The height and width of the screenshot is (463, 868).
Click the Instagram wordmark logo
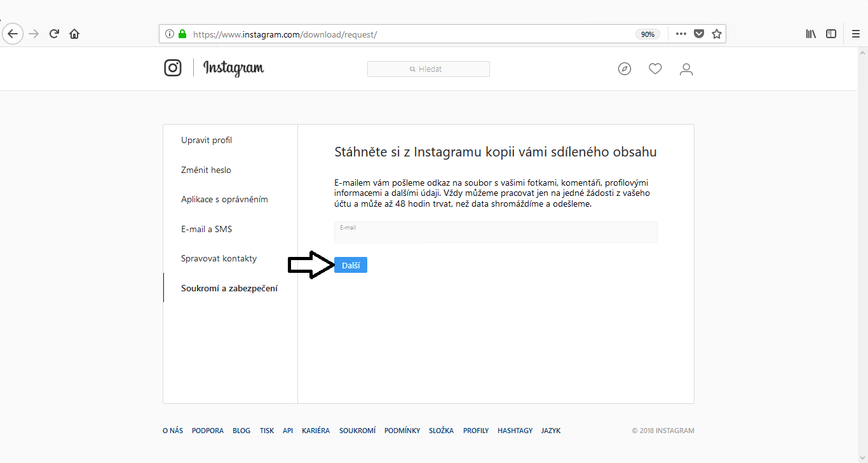(x=234, y=68)
